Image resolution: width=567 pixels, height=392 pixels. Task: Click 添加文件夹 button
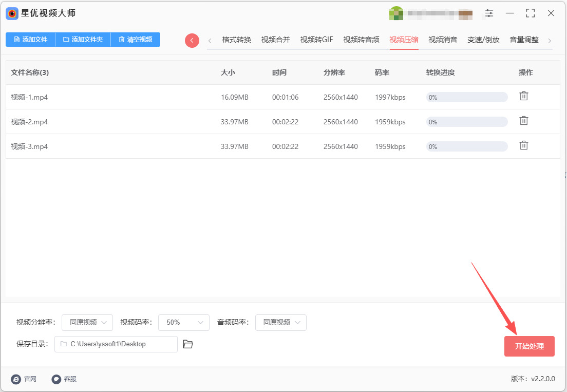click(x=83, y=40)
